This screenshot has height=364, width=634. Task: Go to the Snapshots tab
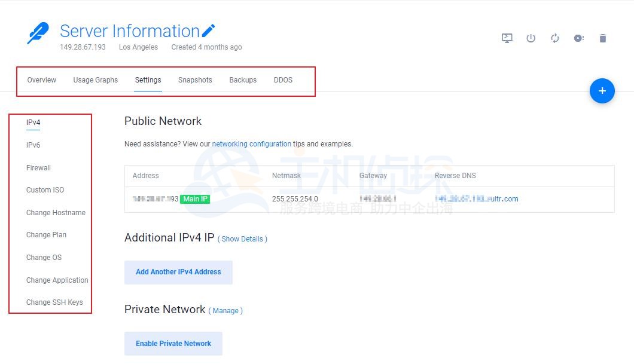pyautogui.click(x=195, y=80)
